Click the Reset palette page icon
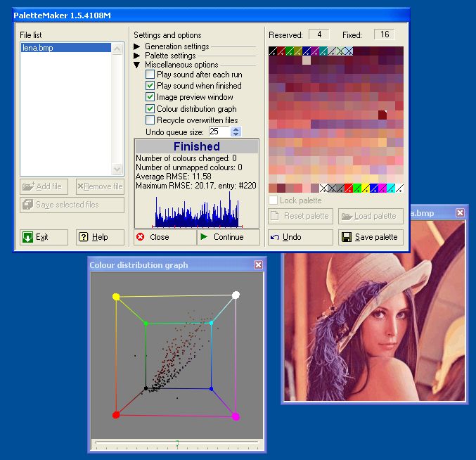476x460 pixels. coord(275,215)
